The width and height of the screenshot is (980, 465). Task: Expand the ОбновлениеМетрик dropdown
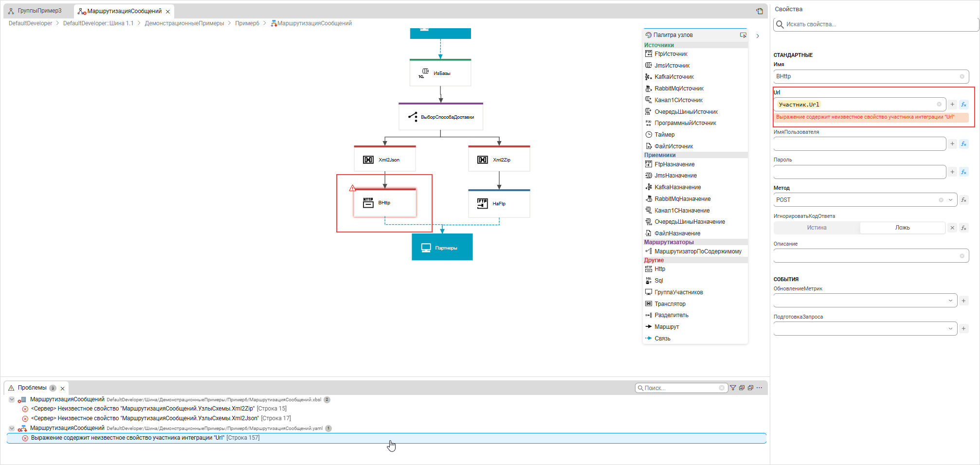950,301
